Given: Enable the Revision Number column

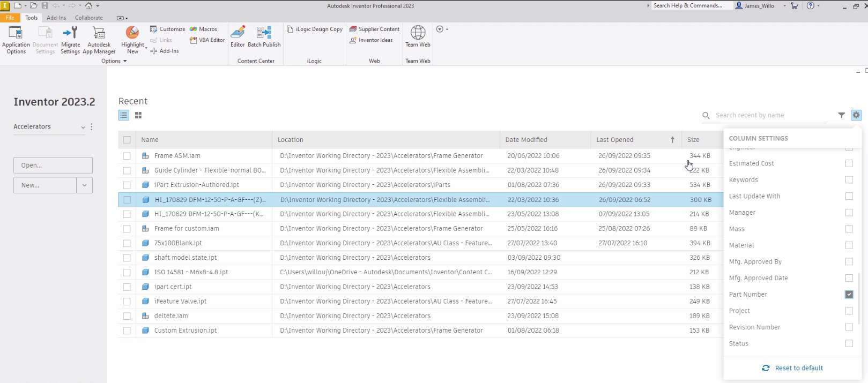Looking at the screenshot, I should click(849, 327).
